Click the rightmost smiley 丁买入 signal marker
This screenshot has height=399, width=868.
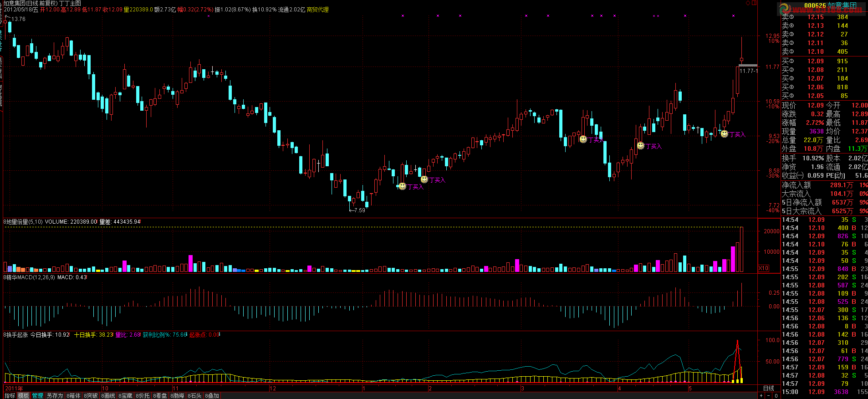[x=724, y=134]
